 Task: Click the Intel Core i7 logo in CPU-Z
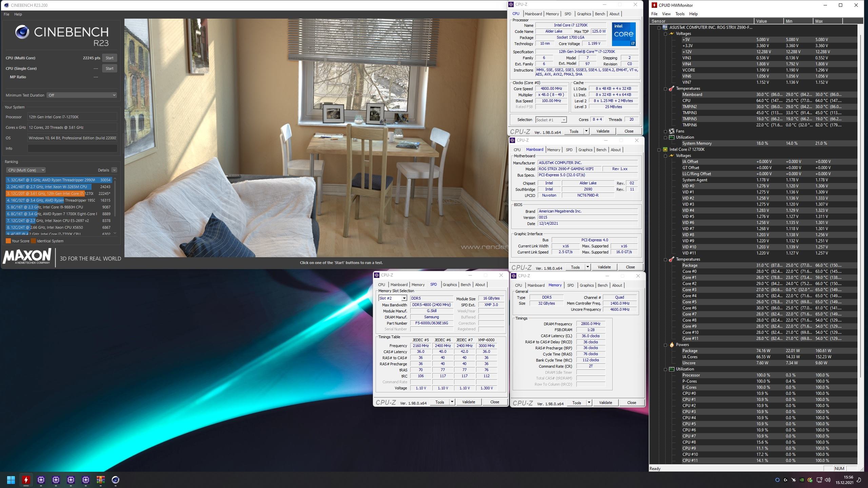[624, 34]
